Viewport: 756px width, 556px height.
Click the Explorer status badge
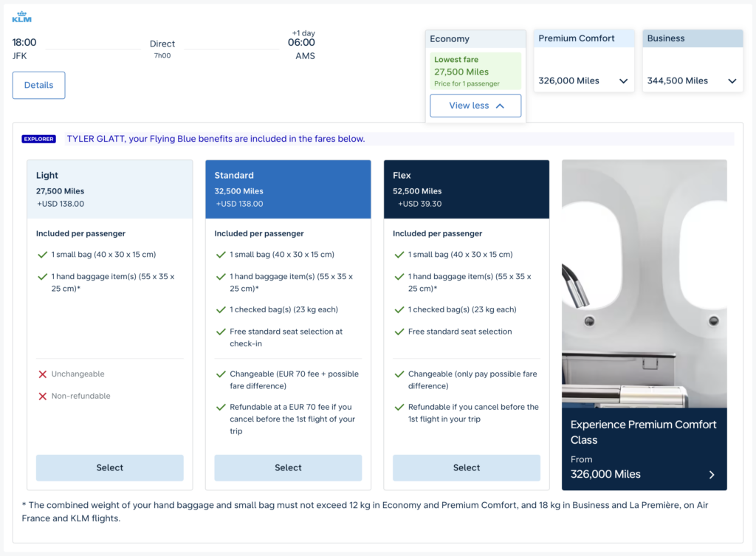click(x=38, y=139)
